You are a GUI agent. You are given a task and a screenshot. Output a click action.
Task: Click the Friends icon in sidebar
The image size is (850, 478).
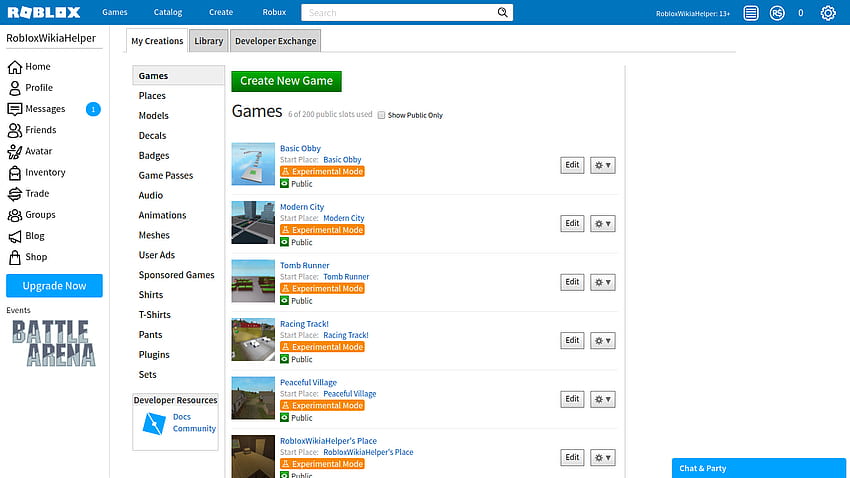[15, 130]
